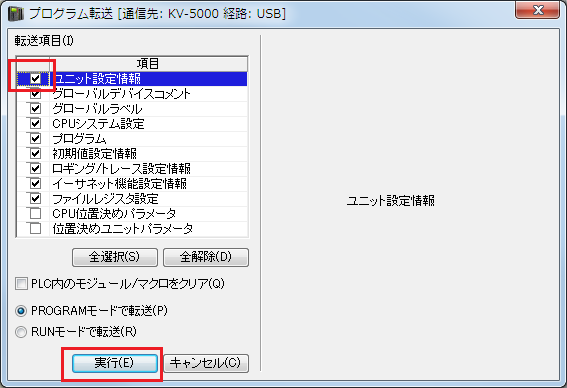Viewport: 567px width, 388px height.
Task: Uncheck the 初期値設定情報 checkbox
Action: [x=35, y=154]
